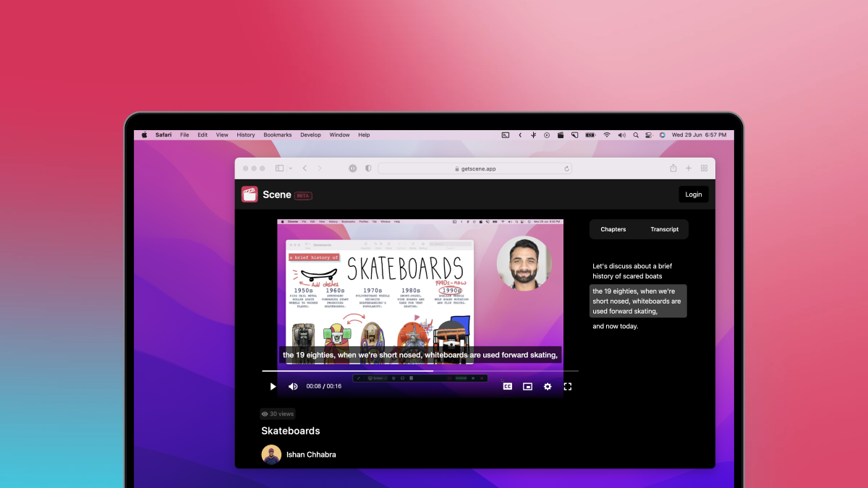Seek along the video progress bar
Viewport: 868px width, 488px height.
[x=420, y=371]
